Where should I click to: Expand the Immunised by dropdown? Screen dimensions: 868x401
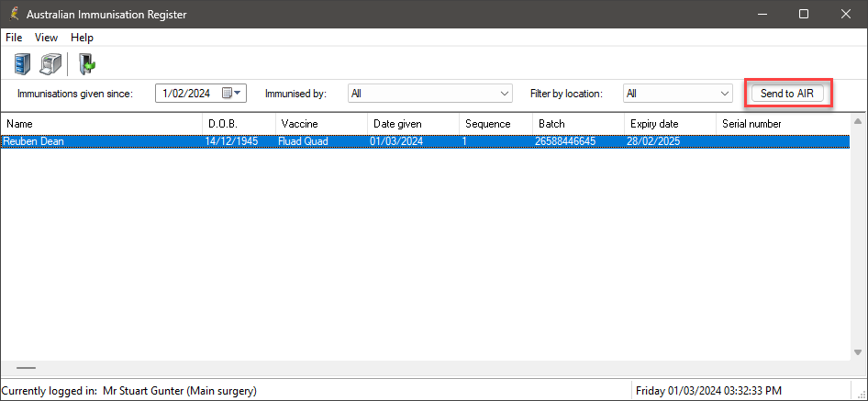pyautogui.click(x=505, y=94)
